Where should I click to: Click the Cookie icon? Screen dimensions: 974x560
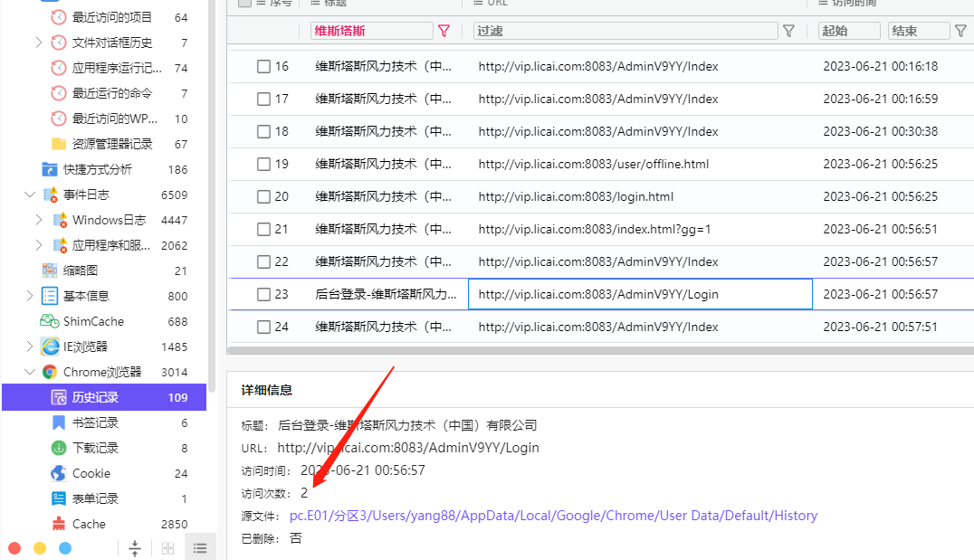pyautogui.click(x=59, y=473)
